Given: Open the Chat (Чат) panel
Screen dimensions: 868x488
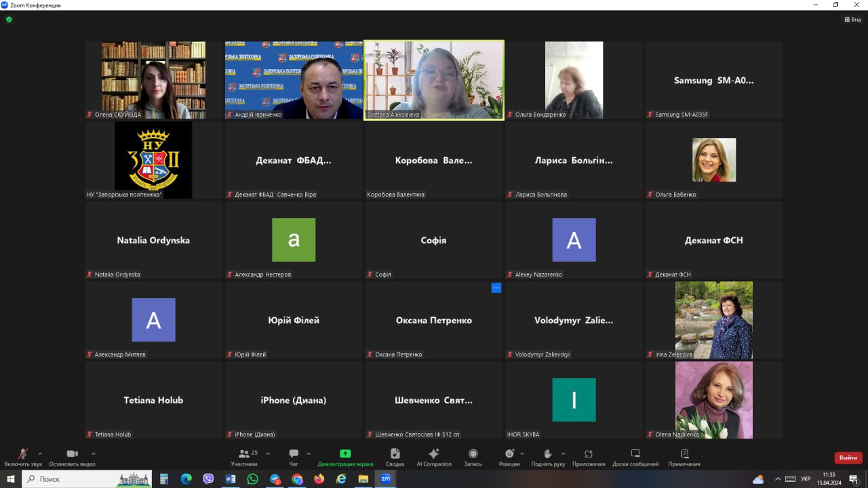Looking at the screenshot, I should pyautogui.click(x=294, y=457).
